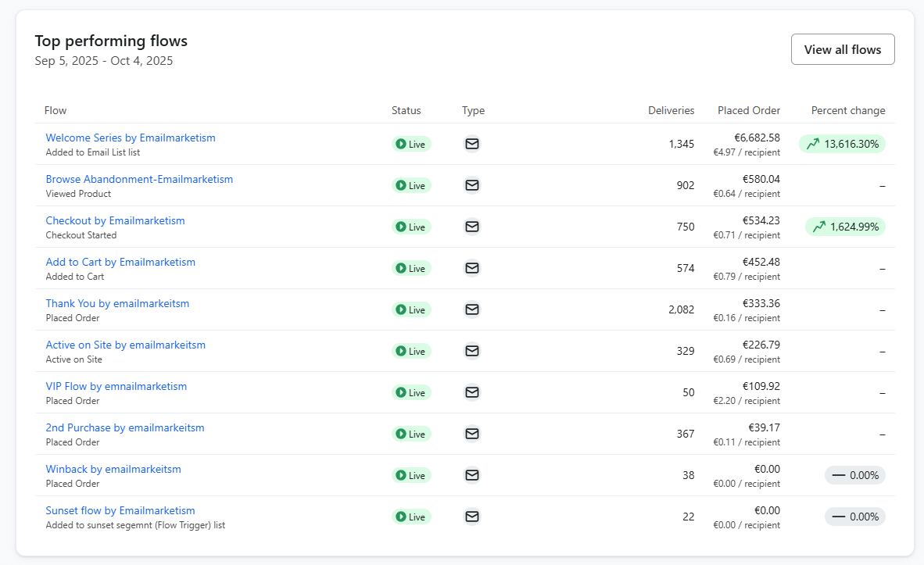Open the Checkout by Emailmarketism flow
Viewport: 924px width, 565px height.
[x=115, y=220]
